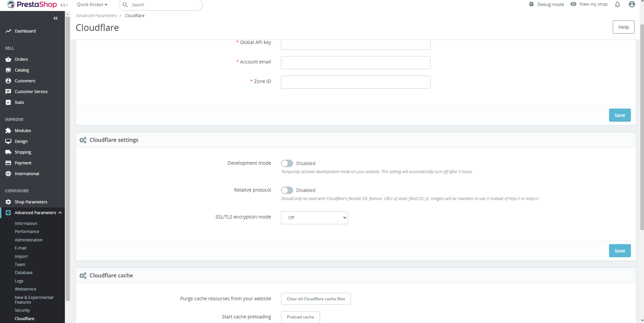The height and width of the screenshot is (323, 644).
Task: Open the Import submenu item
Action: click(21, 256)
